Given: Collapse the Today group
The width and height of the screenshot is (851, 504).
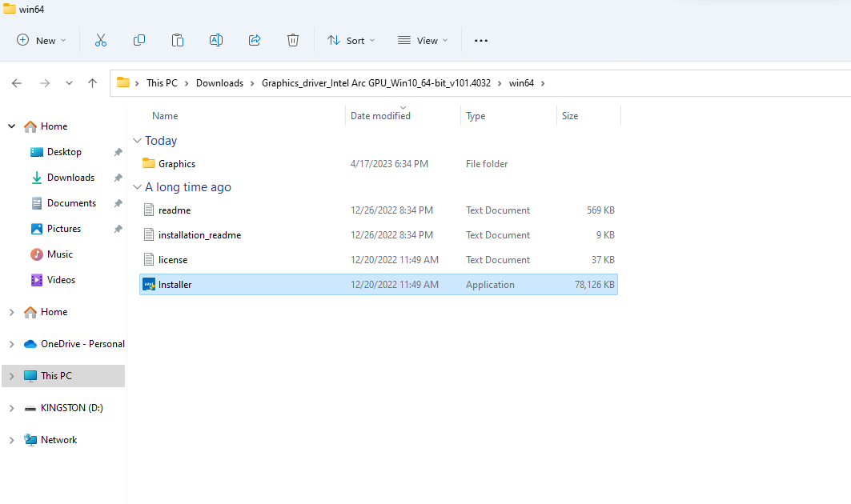Looking at the screenshot, I should pos(138,141).
